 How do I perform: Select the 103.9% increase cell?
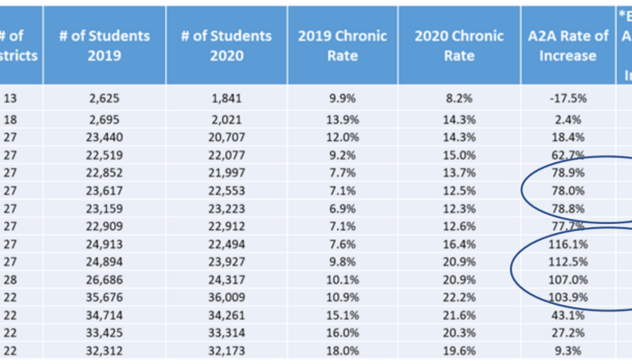click(x=568, y=298)
